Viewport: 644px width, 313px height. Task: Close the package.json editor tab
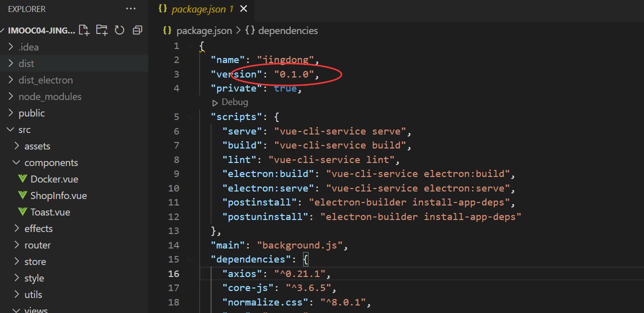tap(244, 9)
